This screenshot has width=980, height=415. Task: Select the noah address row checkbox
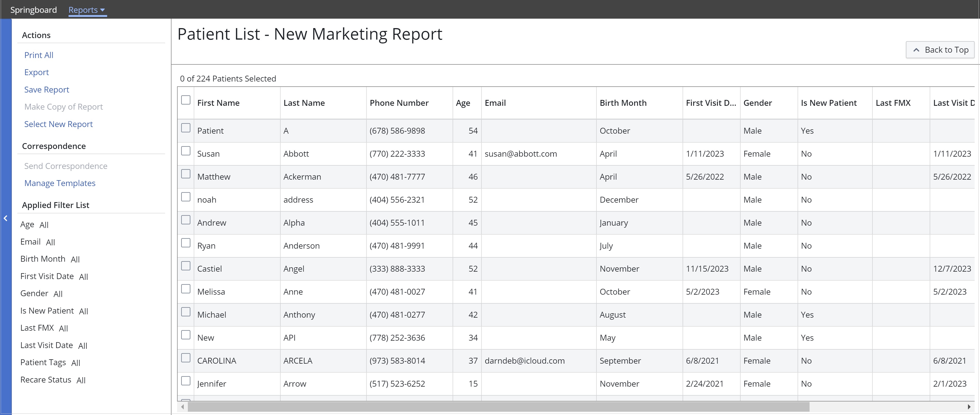[x=186, y=197]
